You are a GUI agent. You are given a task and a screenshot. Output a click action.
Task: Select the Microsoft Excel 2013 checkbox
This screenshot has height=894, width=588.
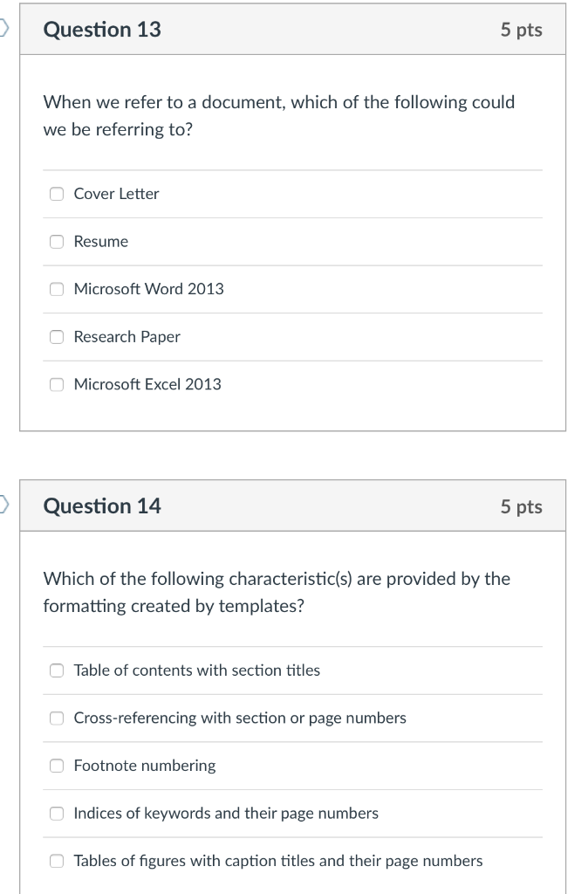click(x=56, y=384)
